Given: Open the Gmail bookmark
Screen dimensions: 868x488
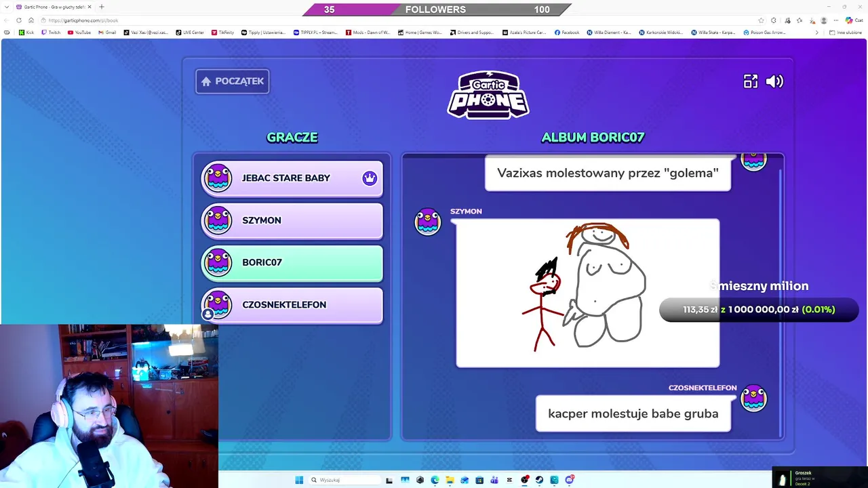Looking at the screenshot, I should pyautogui.click(x=107, y=33).
